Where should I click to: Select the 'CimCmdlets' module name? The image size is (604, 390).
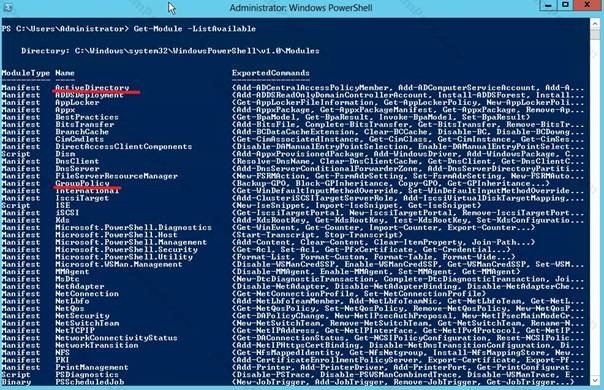(79, 139)
